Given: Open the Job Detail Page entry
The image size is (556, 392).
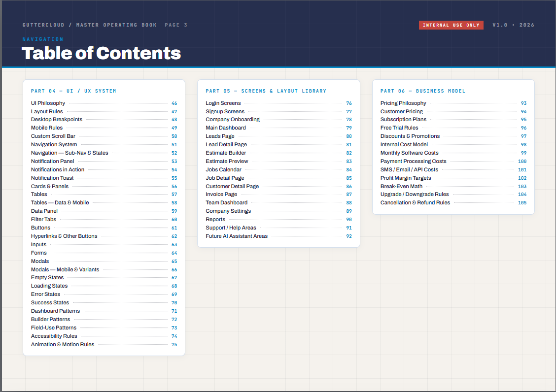Looking at the screenshot, I should (x=278, y=178).
